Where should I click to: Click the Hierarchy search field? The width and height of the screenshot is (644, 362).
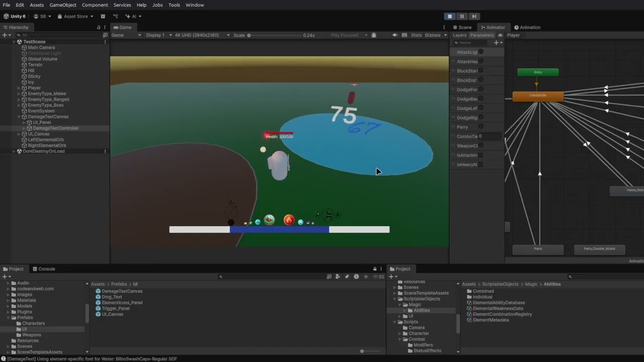tap(58, 35)
